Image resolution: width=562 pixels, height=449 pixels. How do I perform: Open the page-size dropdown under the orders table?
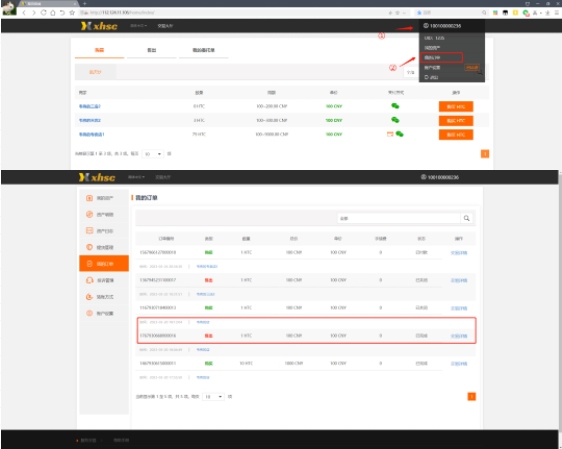click(x=213, y=397)
